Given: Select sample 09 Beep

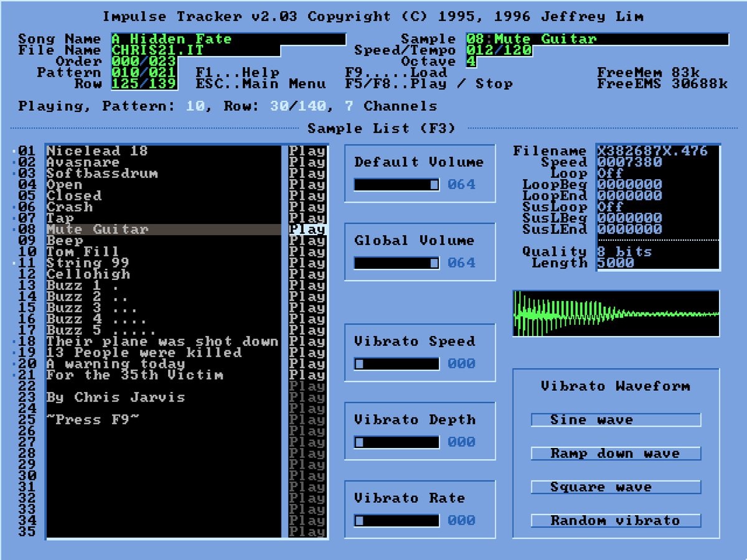Looking at the screenshot, I should point(164,241).
